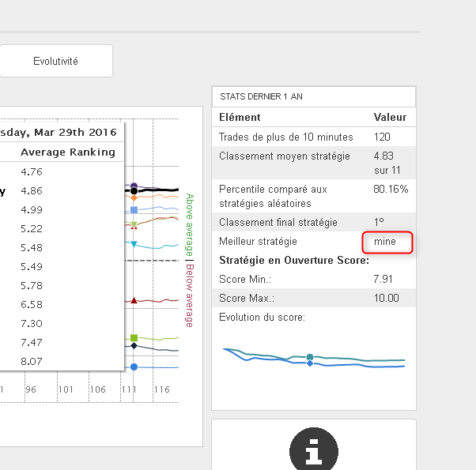Viewport: 476px width, 470px height.
Task: Click the blue diamond on score evolution chart
Action: pyautogui.click(x=310, y=363)
